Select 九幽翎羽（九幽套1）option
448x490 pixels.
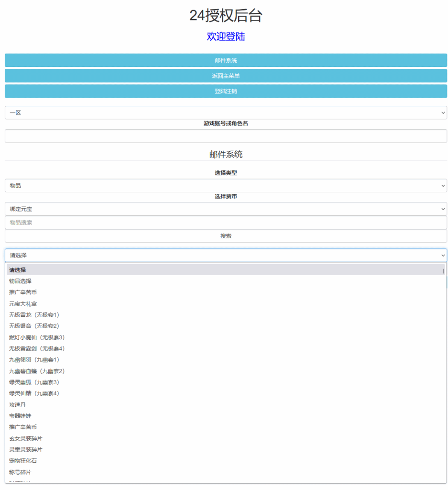coord(34,360)
